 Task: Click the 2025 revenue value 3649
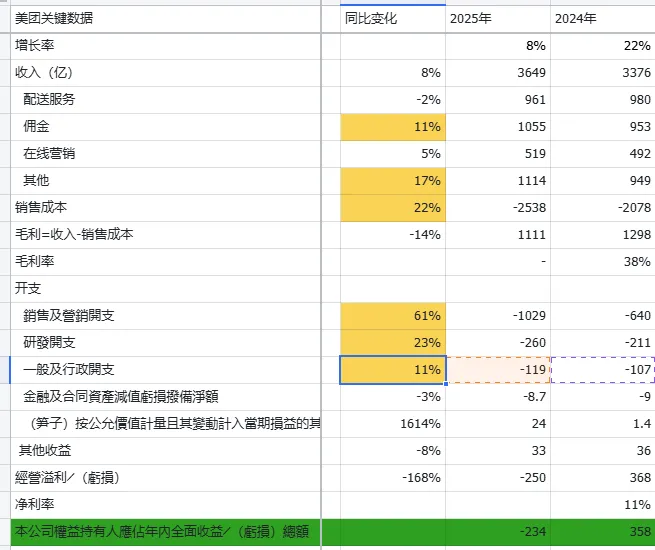pos(498,73)
